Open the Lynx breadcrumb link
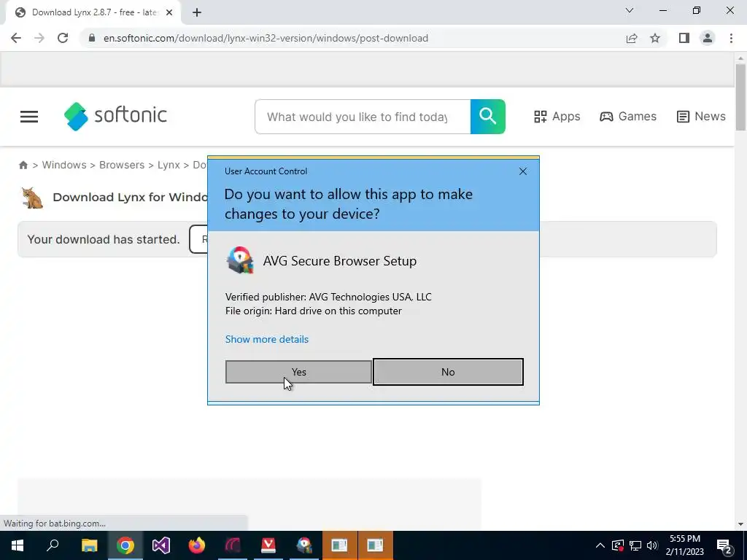Screen dimensions: 747x560 tap(169, 165)
